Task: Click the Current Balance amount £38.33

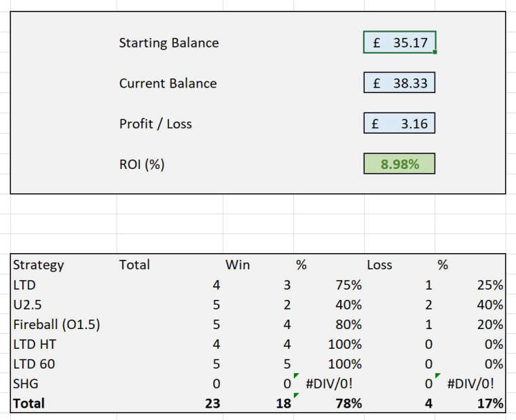Action: (x=399, y=83)
